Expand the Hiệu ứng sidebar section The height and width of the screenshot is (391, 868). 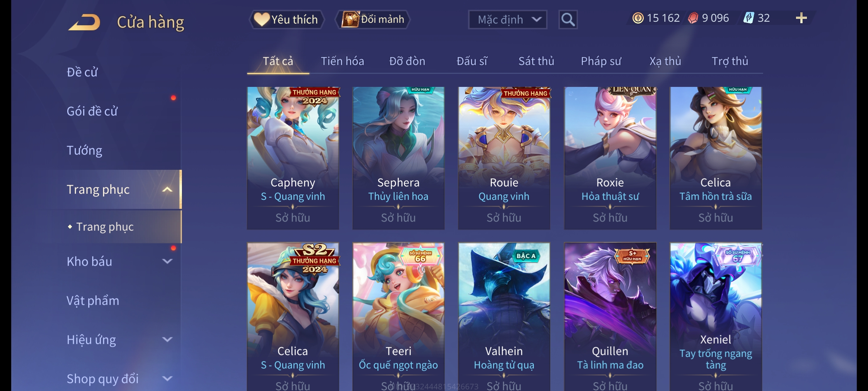[x=167, y=340]
